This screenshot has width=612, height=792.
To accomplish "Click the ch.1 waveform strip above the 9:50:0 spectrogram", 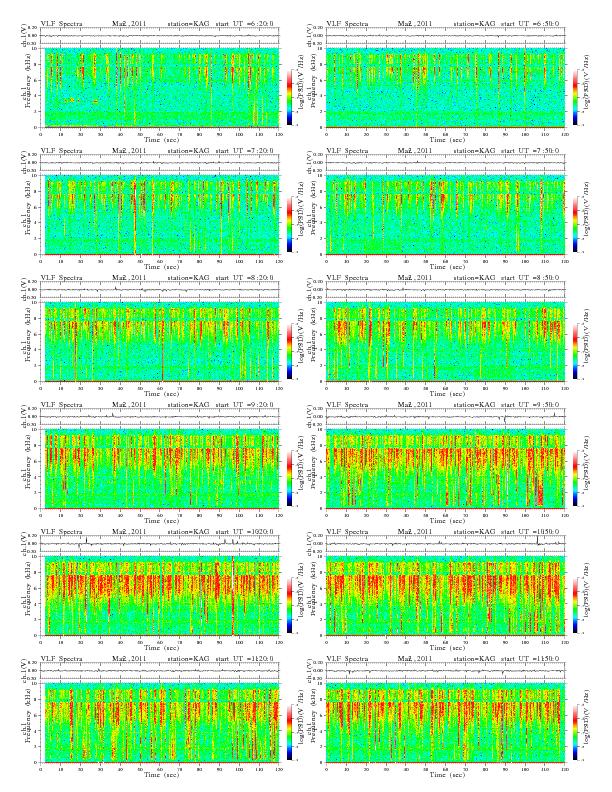I will click(445, 417).
